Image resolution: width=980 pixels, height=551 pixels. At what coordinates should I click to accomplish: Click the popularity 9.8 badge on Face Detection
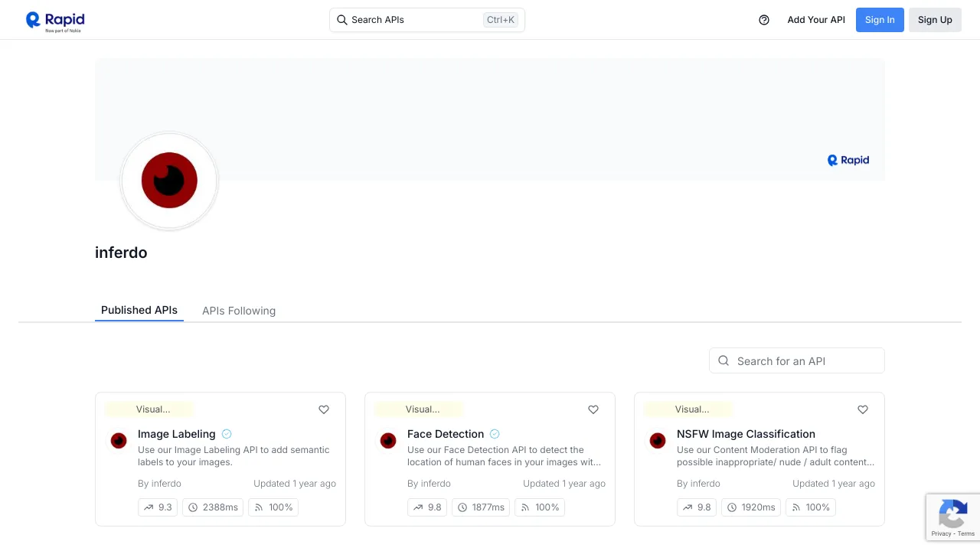point(427,507)
